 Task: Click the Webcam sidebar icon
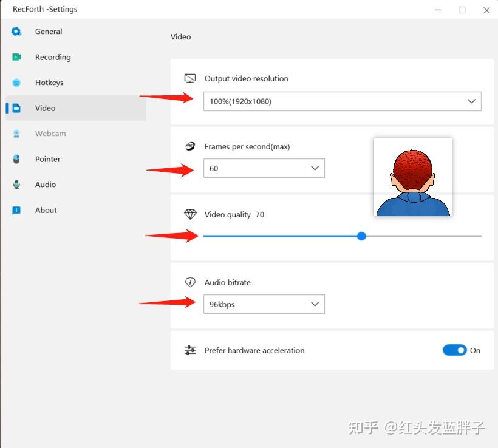click(16, 134)
